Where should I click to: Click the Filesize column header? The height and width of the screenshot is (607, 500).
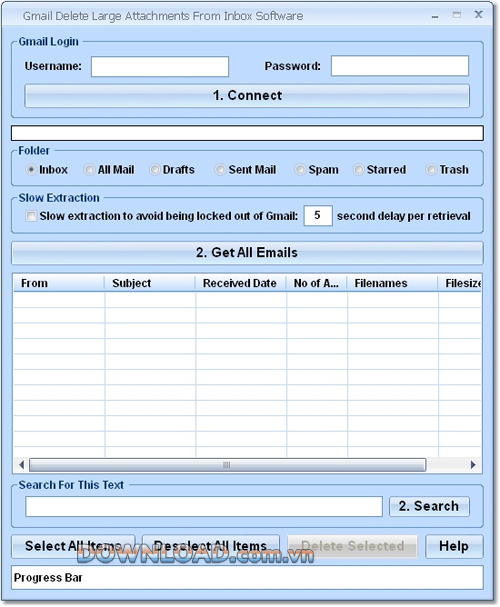(x=460, y=283)
